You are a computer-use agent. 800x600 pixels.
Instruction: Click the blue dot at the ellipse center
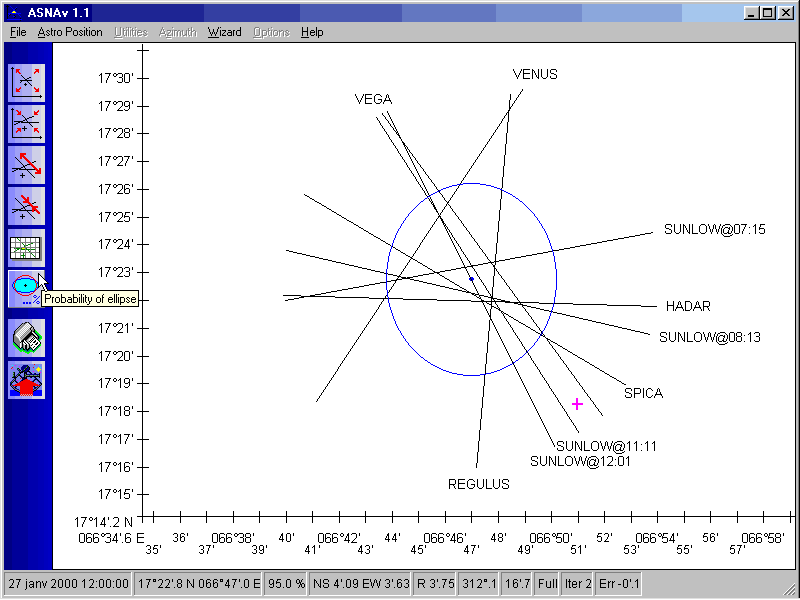tap(471, 279)
